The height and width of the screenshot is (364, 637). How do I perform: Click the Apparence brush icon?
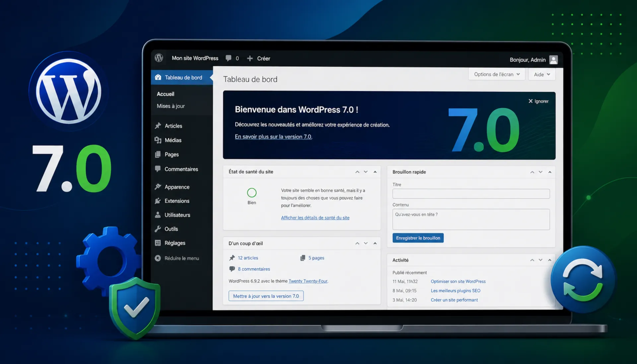pyautogui.click(x=158, y=187)
